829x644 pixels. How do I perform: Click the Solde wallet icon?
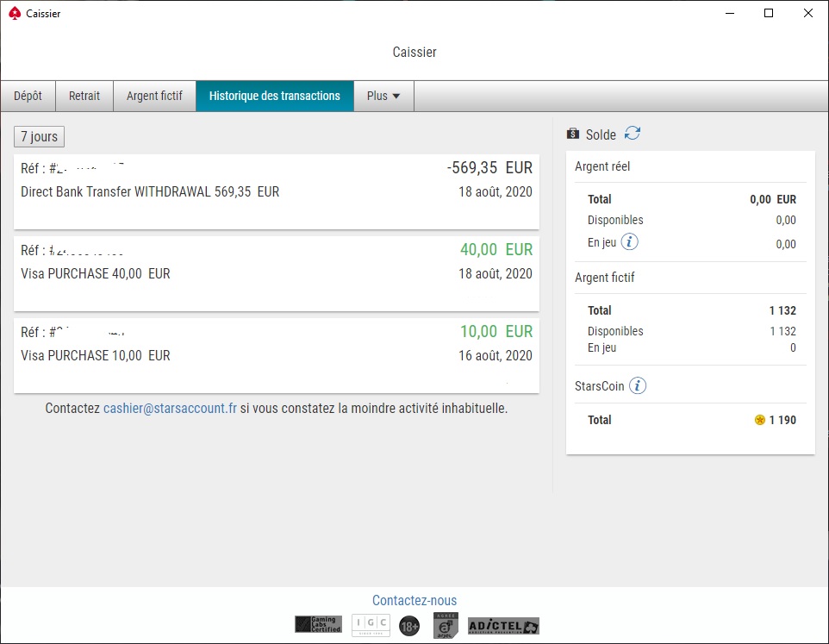point(572,134)
